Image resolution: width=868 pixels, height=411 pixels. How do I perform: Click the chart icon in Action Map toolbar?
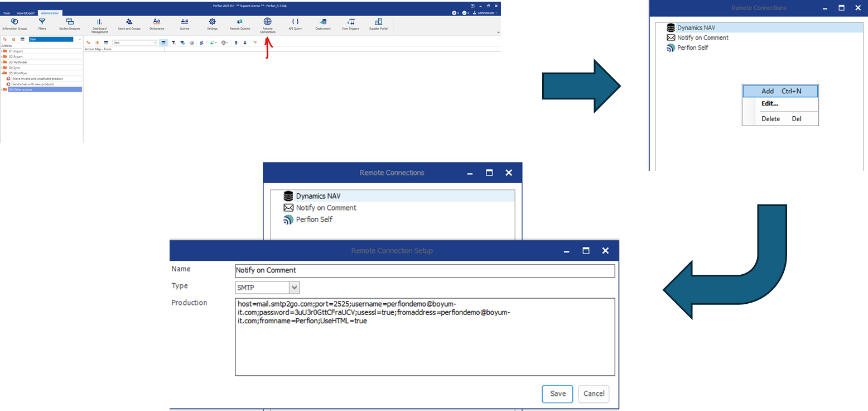[191, 42]
